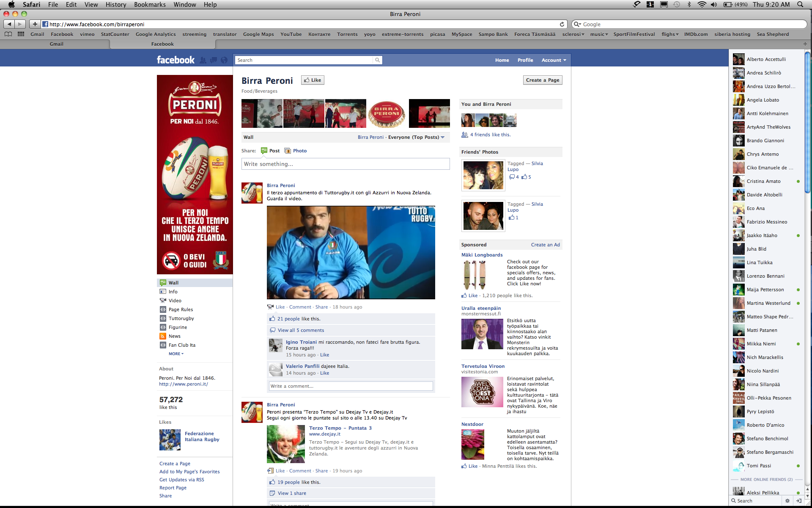Click Wall in left sidebar
The height and width of the screenshot is (508, 812).
tap(195, 283)
